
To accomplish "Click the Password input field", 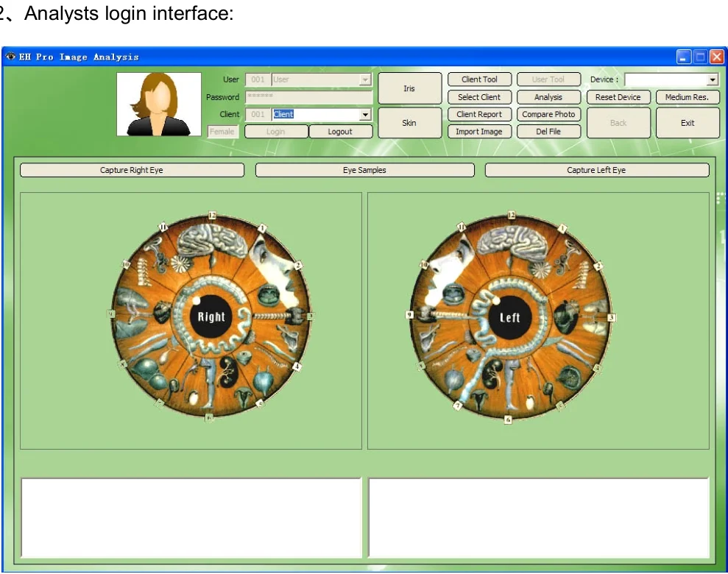I will click(308, 97).
